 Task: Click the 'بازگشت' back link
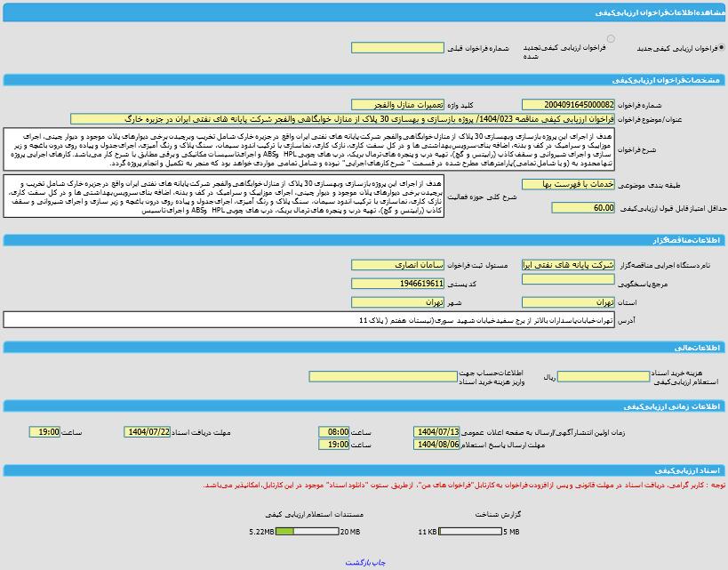coord(357,563)
